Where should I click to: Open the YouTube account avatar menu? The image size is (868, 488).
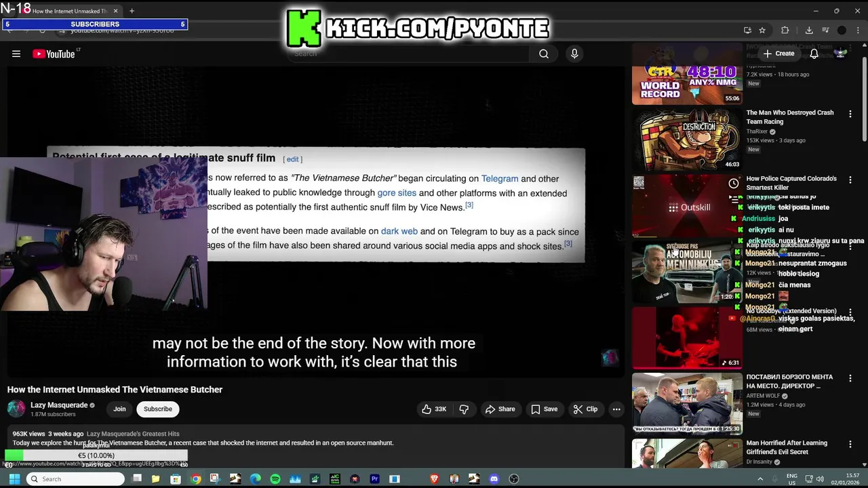pyautogui.click(x=841, y=54)
